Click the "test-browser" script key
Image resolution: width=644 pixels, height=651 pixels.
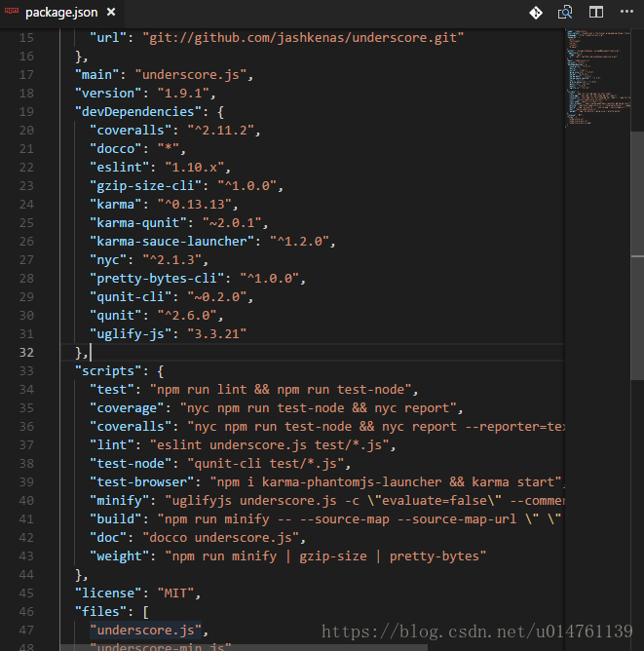tap(142, 482)
